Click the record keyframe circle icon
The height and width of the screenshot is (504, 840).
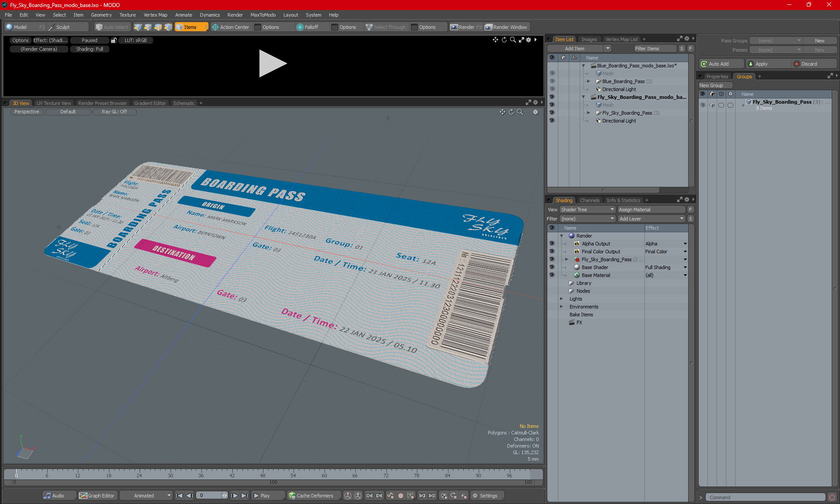click(400, 496)
